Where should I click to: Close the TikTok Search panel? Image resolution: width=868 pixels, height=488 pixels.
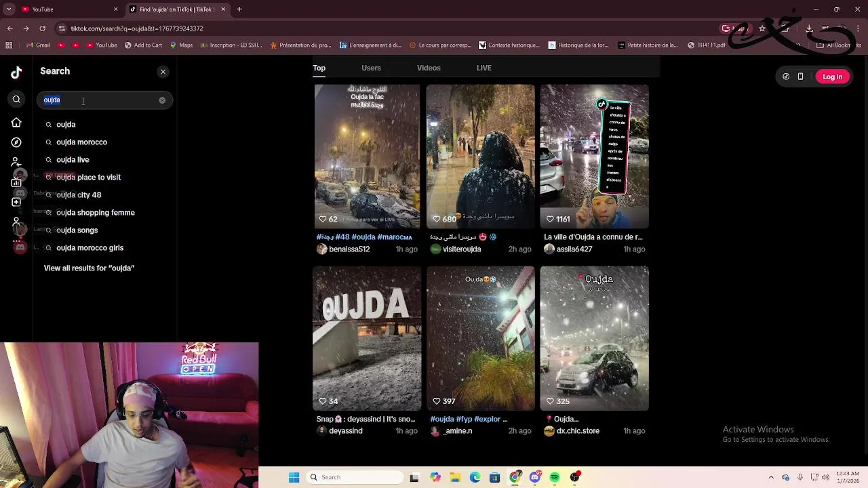[x=163, y=71]
